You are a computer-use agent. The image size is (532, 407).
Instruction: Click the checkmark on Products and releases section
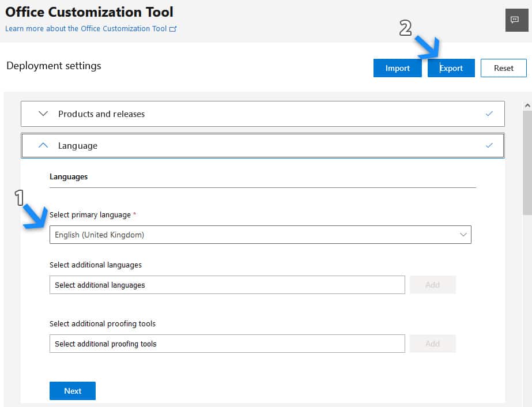pos(489,114)
